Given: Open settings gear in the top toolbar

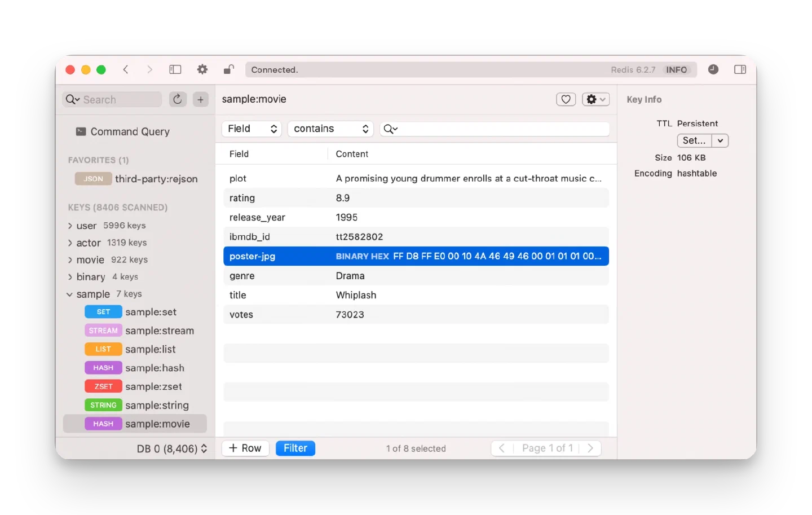Looking at the screenshot, I should click(202, 69).
